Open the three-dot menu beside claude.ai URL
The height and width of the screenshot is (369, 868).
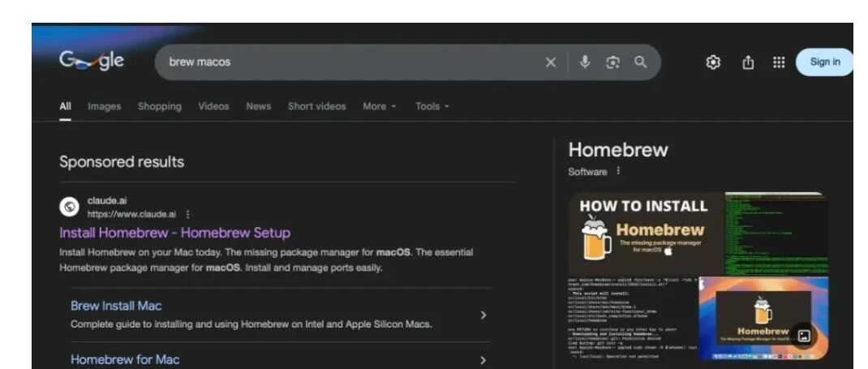click(187, 214)
